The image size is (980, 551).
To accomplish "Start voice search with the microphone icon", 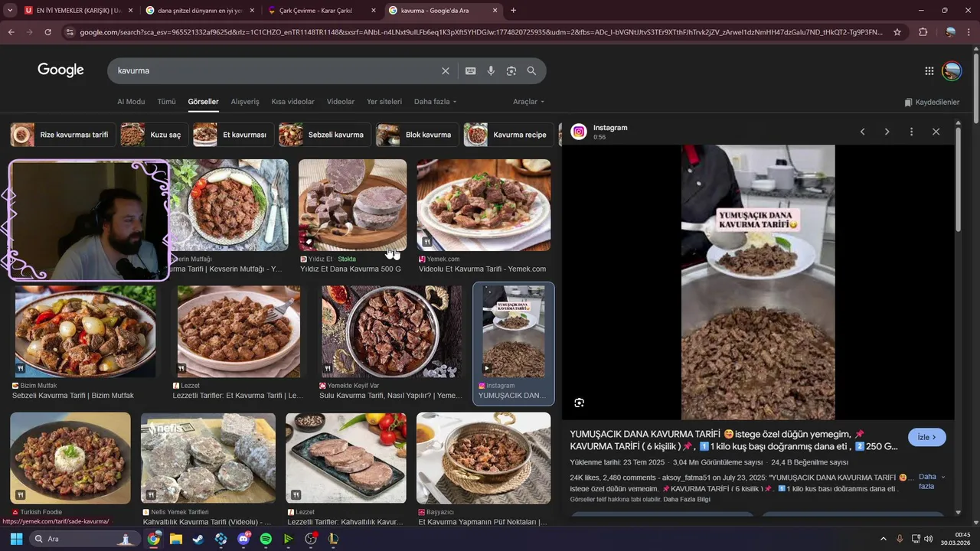I will point(491,70).
